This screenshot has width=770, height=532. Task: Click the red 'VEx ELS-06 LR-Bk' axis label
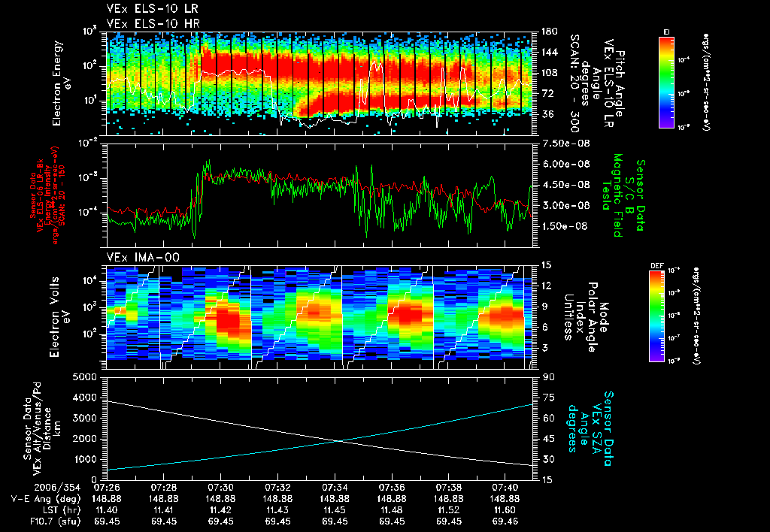41,195
